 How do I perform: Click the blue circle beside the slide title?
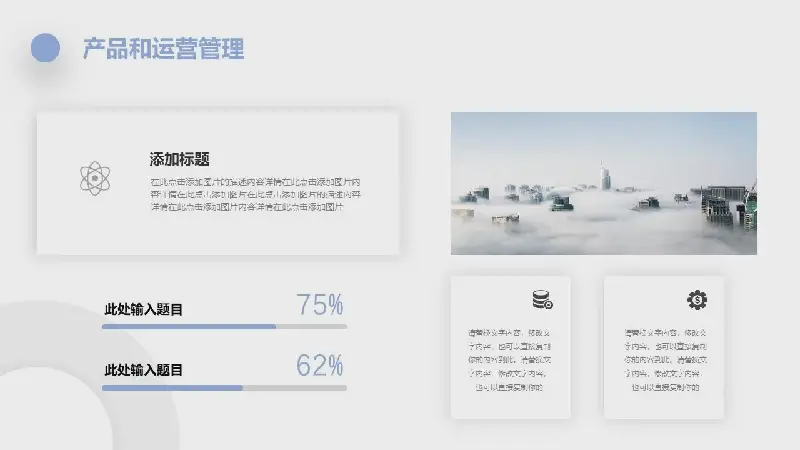coord(45,48)
